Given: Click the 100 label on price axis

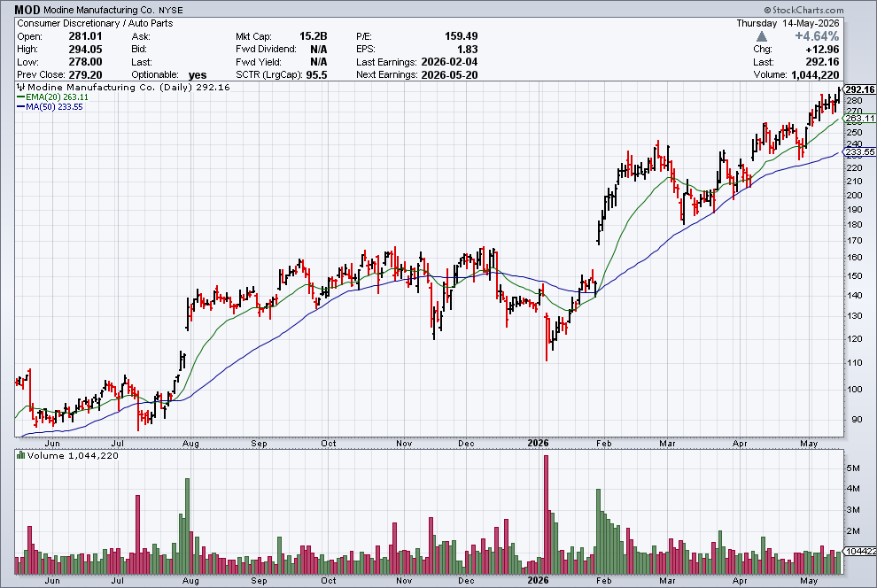Looking at the screenshot, I should pyautogui.click(x=854, y=389).
